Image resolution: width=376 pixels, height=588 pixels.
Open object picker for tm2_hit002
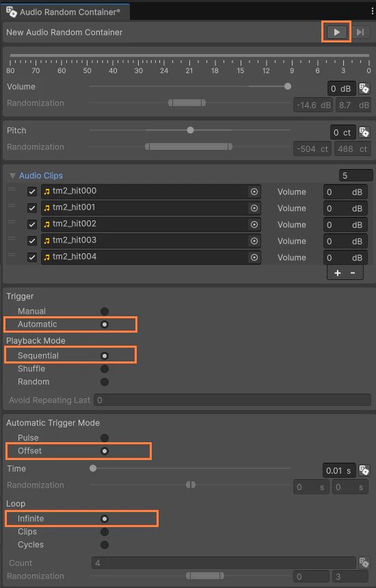point(254,225)
